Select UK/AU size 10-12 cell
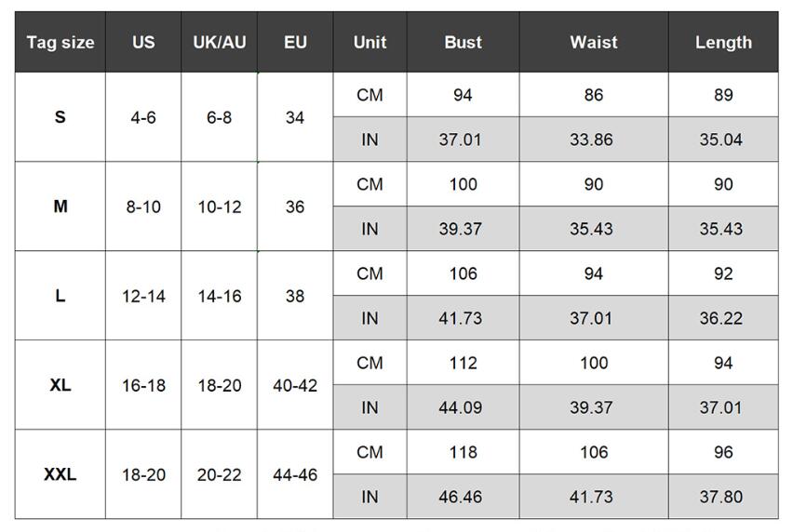The width and height of the screenshot is (793, 532). point(220,206)
